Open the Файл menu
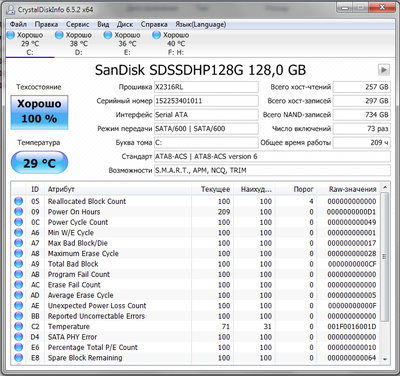Viewport: 400px width, 376px height. (18, 24)
